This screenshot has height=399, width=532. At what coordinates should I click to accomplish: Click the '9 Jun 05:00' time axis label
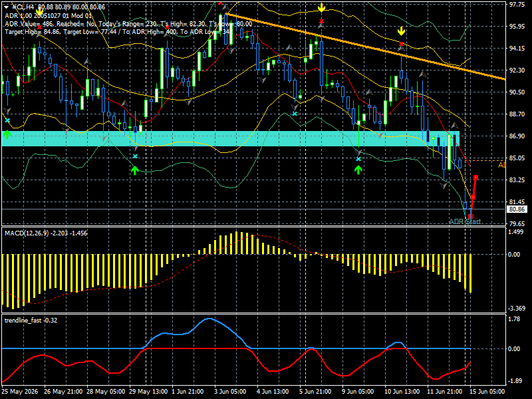358,392
